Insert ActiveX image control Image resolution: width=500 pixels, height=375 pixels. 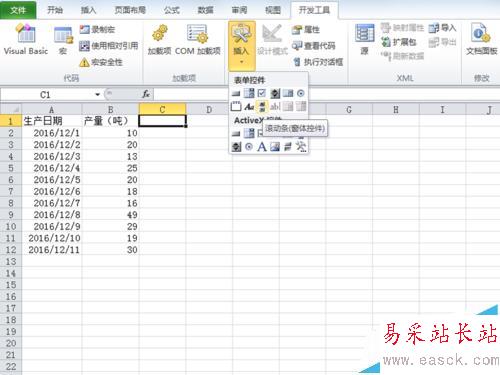pyautogui.click(x=275, y=147)
